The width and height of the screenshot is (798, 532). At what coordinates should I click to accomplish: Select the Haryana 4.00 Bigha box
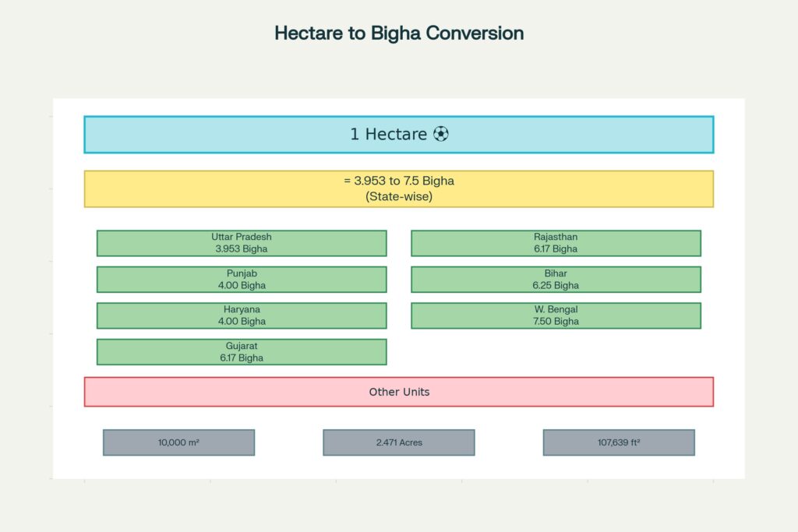[x=242, y=315]
